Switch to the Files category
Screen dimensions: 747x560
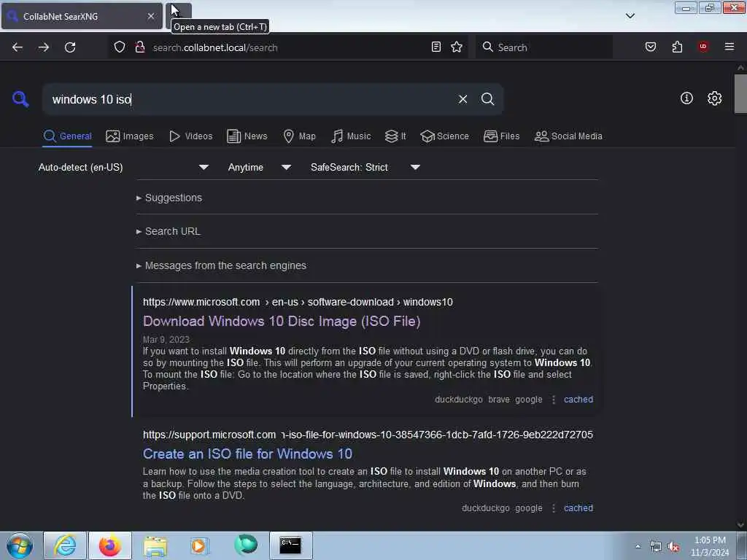pyautogui.click(x=501, y=136)
